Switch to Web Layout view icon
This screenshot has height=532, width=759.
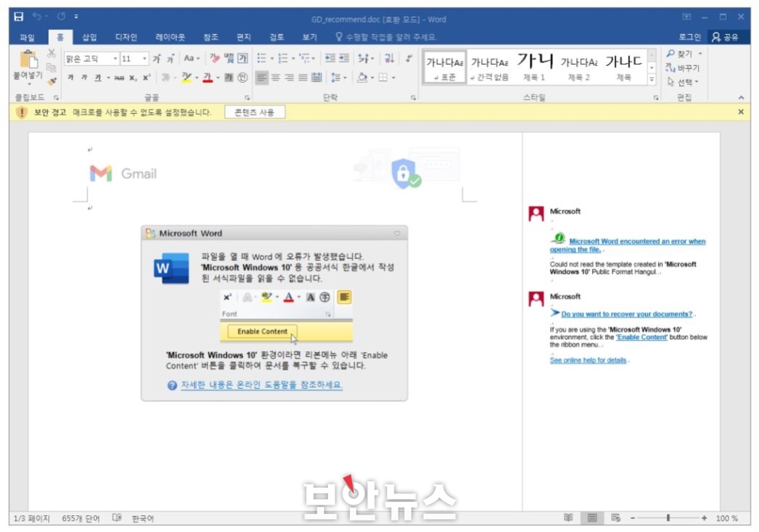pyautogui.click(x=616, y=518)
